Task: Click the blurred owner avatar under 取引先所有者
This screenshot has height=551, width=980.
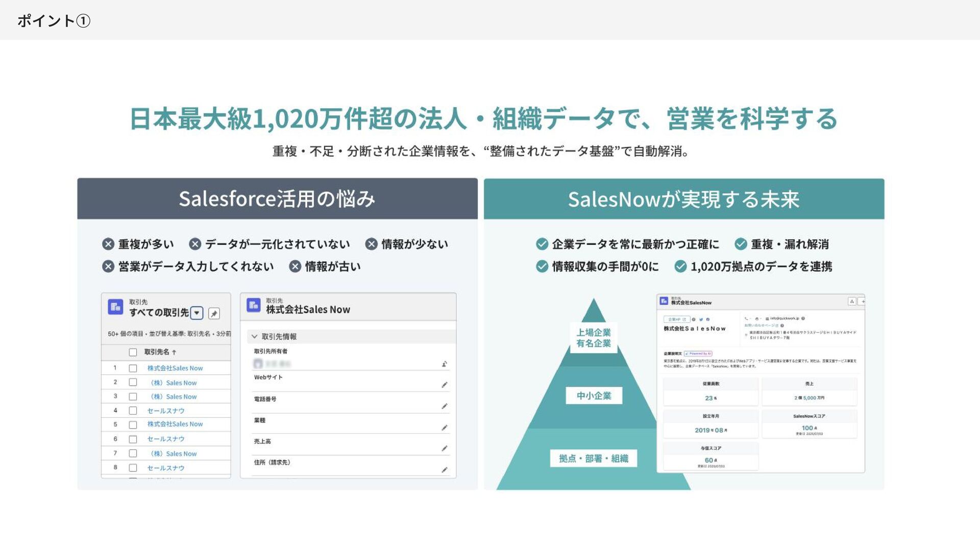Action: (x=258, y=364)
